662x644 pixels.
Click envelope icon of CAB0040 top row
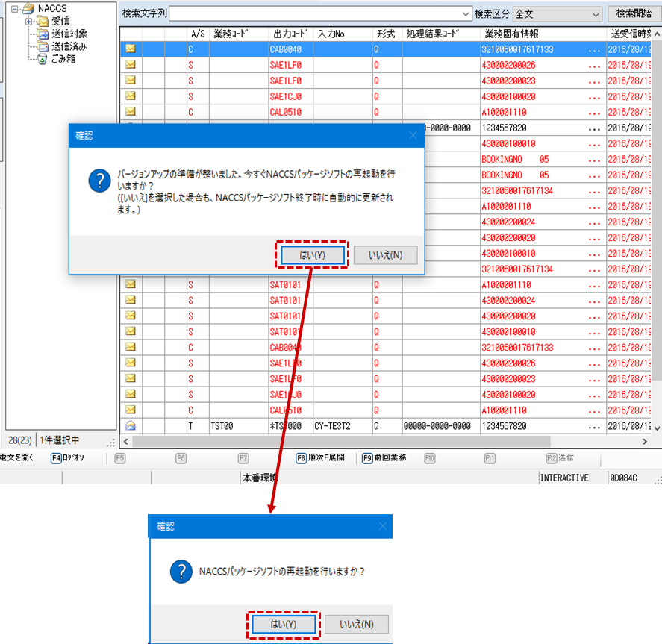131,49
